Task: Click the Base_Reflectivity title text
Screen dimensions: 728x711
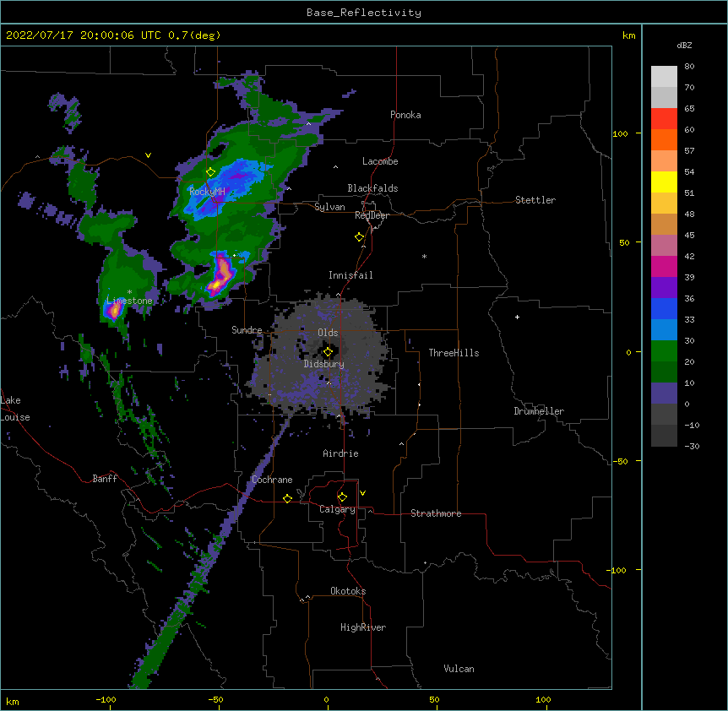Action: click(x=364, y=13)
